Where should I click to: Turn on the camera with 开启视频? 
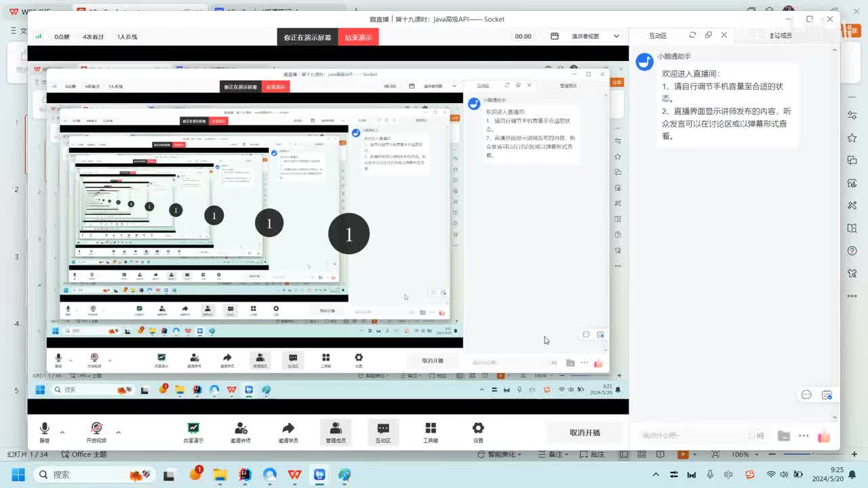(96, 432)
